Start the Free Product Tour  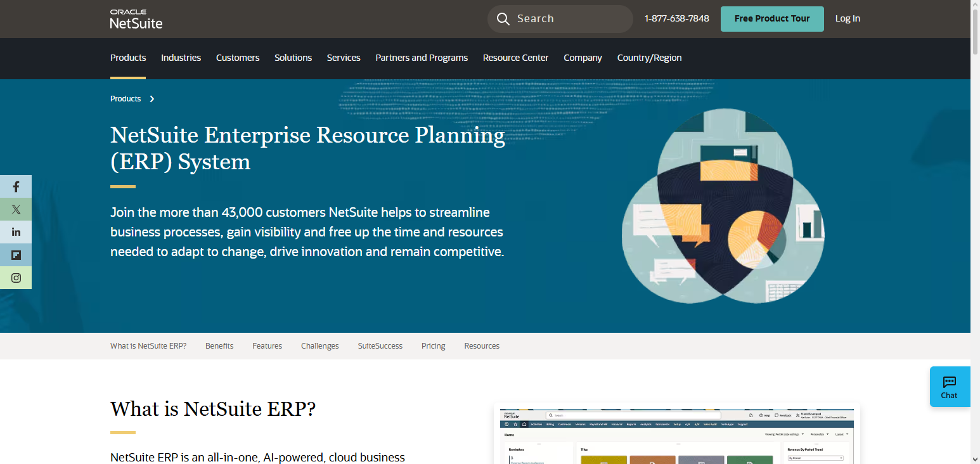coord(772,18)
